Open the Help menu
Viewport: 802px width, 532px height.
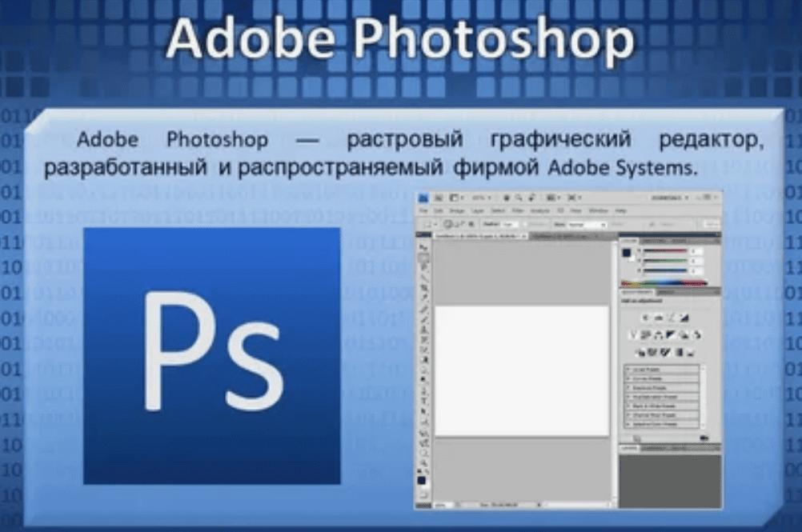[x=620, y=210]
